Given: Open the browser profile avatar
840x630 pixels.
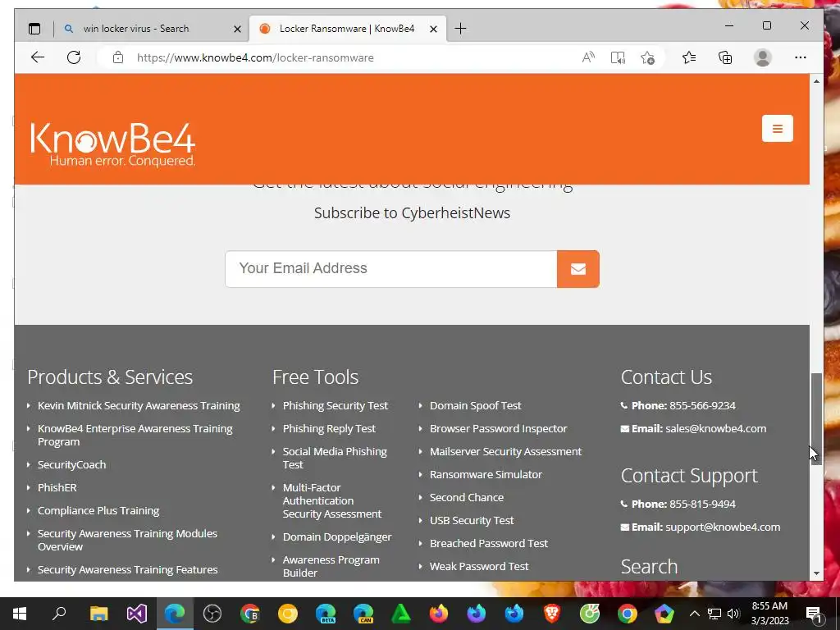Looking at the screenshot, I should pos(763,57).
